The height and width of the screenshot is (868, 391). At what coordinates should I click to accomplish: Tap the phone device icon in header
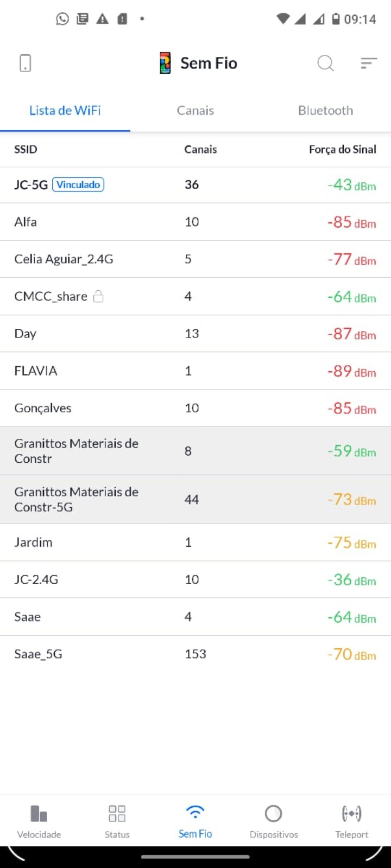[25, 63]
